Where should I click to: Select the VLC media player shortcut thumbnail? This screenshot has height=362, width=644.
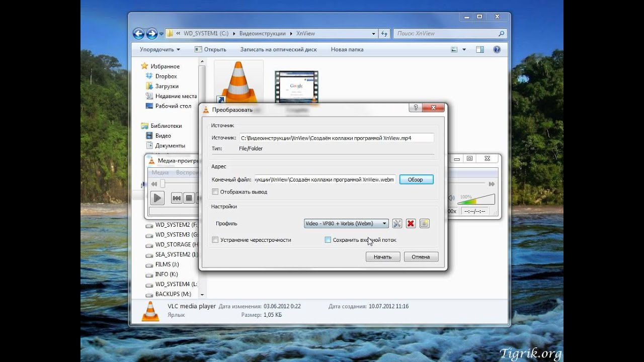(238, 83)
